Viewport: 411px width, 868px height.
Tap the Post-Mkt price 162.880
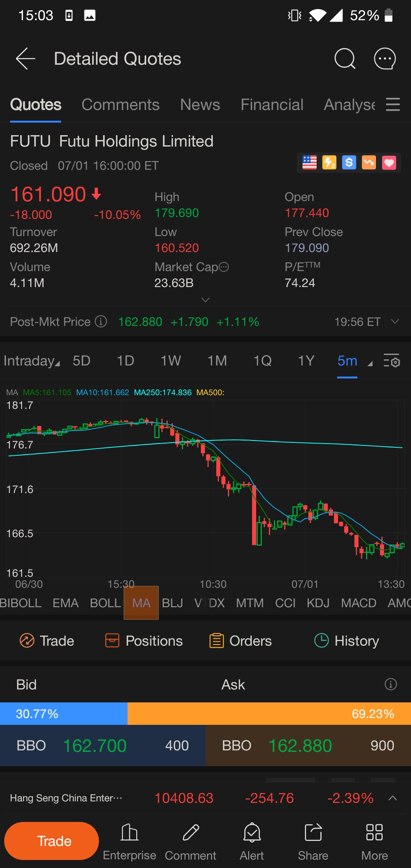(140, 322)
